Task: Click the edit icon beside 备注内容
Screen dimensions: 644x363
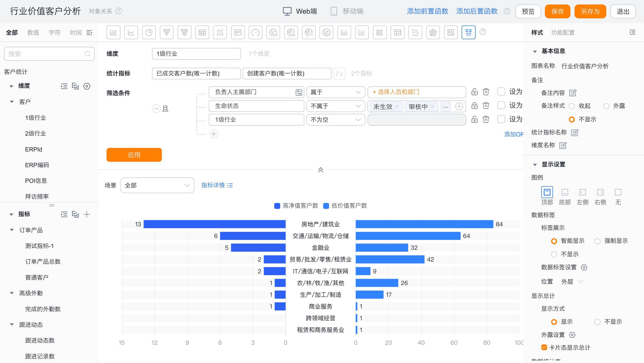Action: coord(572,93)
